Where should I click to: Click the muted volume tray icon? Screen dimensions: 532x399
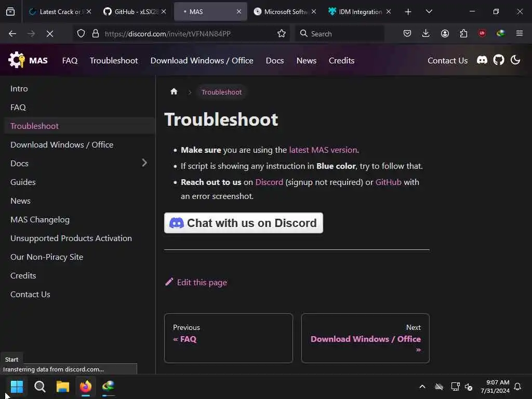(x=468, y=387)
